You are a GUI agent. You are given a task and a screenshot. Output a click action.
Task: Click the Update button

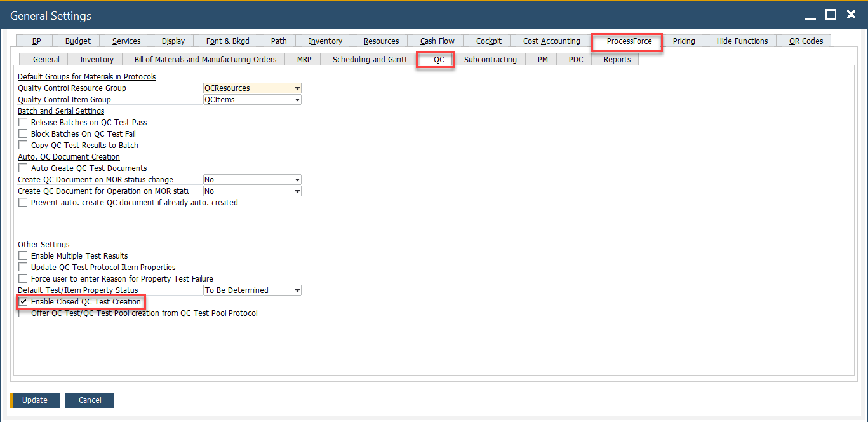[35, 400]
